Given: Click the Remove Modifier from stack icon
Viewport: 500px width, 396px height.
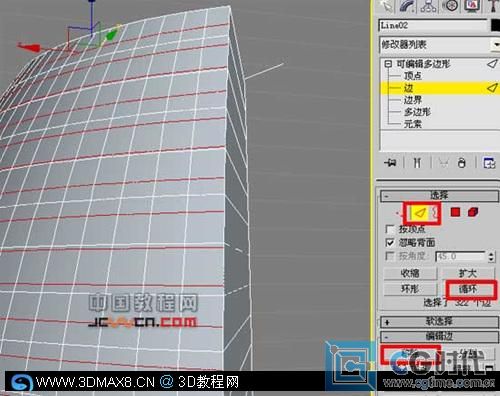Looking at the screenshot, I should coord(462,163).
